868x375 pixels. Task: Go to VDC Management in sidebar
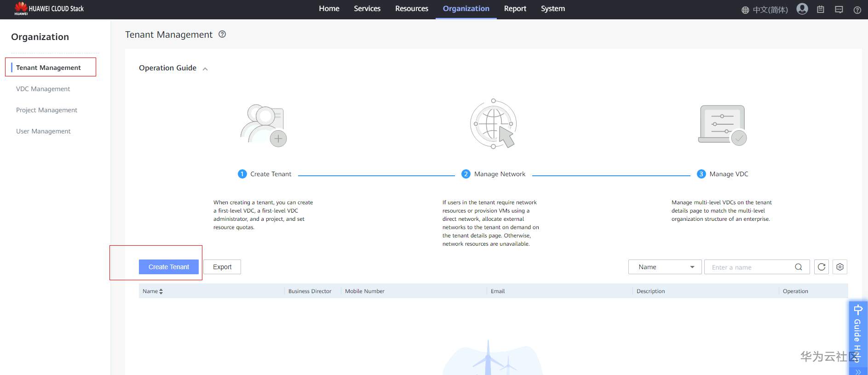point(43,89)
